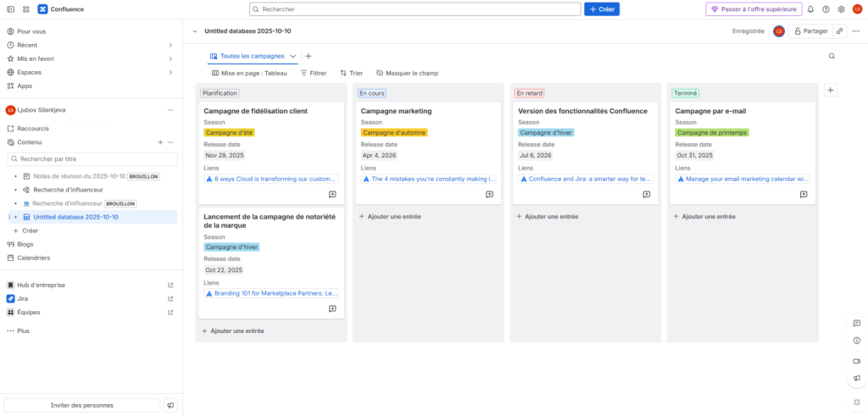Image resolution: width=868 pixels, height=416 pixels.
Task: Open the megaphone icon on the right rail
Action: 856,378
